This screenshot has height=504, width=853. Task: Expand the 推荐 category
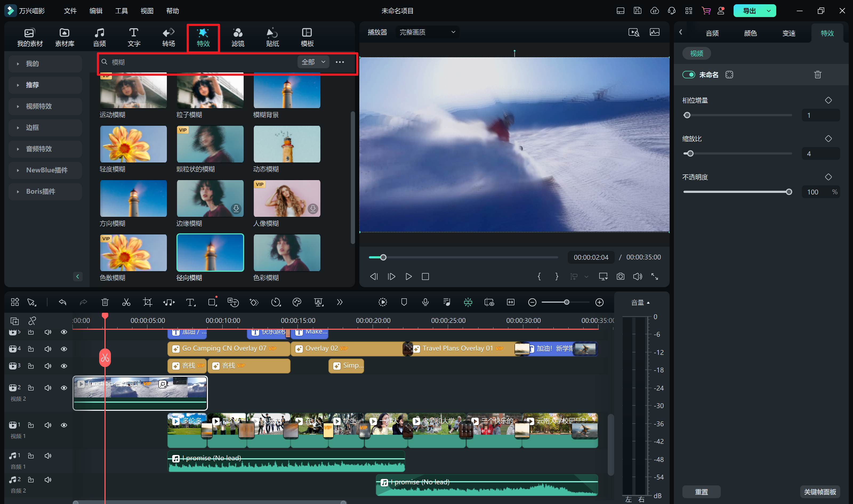45,85
